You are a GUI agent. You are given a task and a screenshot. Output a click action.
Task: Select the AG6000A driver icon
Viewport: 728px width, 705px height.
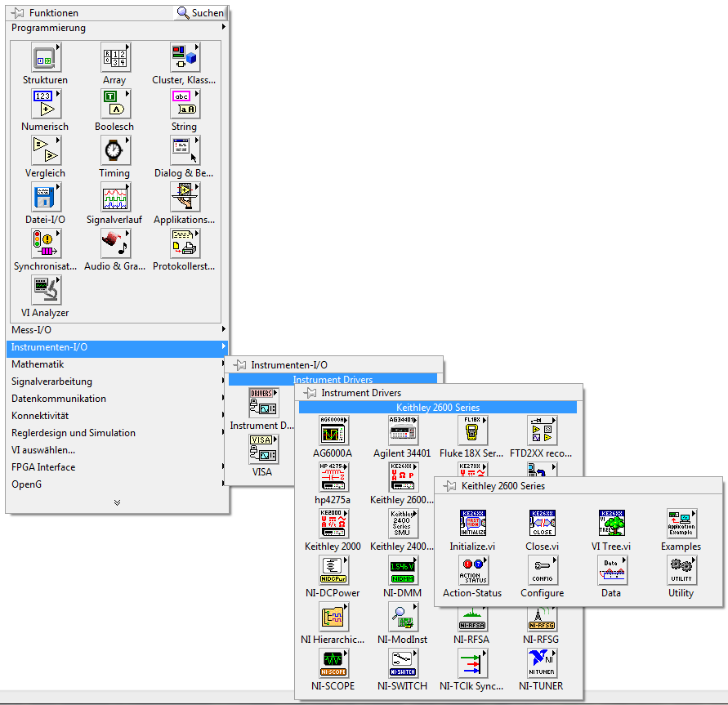point(333,431)
